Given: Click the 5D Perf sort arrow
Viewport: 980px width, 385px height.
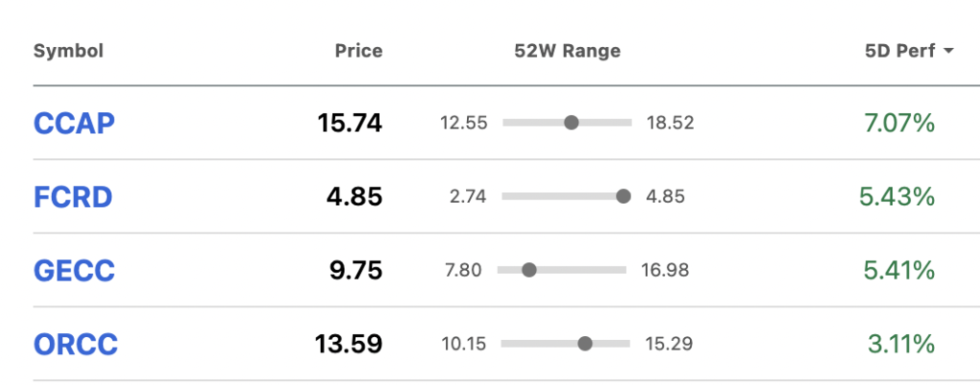Looking at the screenshot, I should (x=948, y=52).
